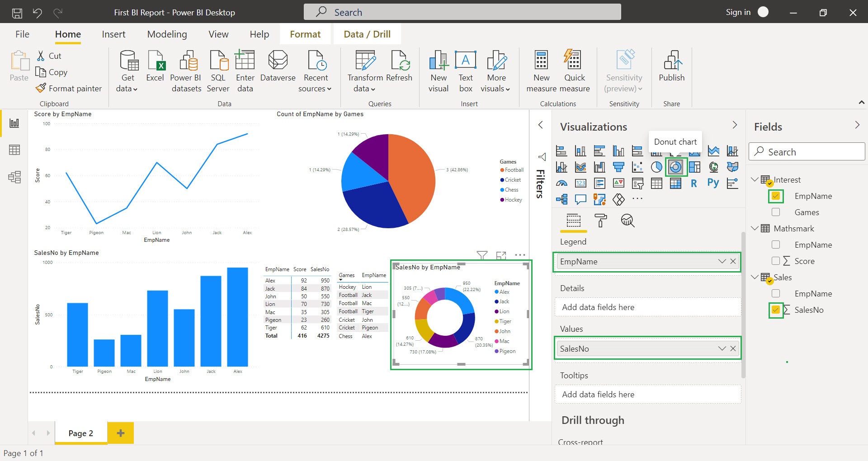Uncheck the SalesNo field under Sales
Image resolution: width=868 pixels, height=461 pixels.
click(776, 310)
